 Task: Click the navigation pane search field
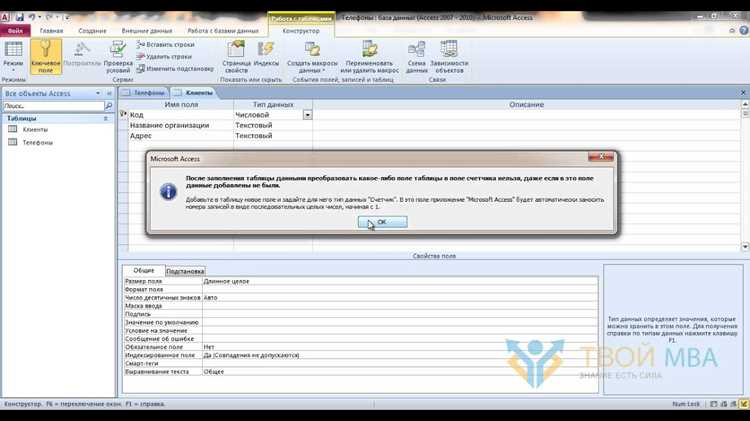[54, 106]
